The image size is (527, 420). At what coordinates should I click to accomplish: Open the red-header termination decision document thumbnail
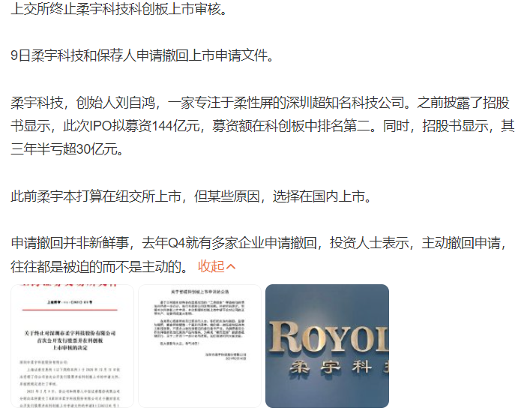[72, 346]
